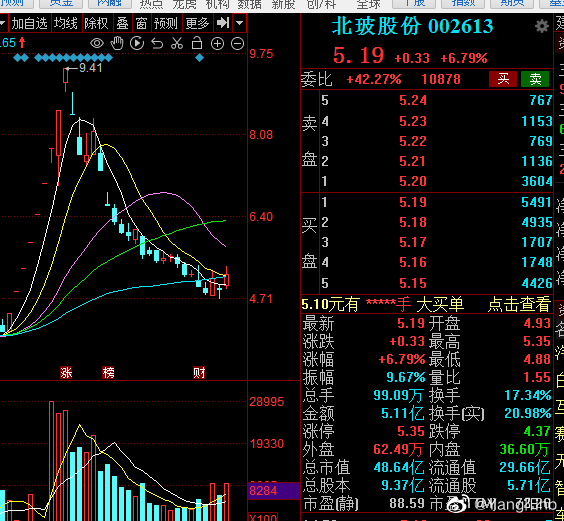This screenshot has height=521, width=564.
Task: Click the 开盘 value 4.93
Action: 537,323
